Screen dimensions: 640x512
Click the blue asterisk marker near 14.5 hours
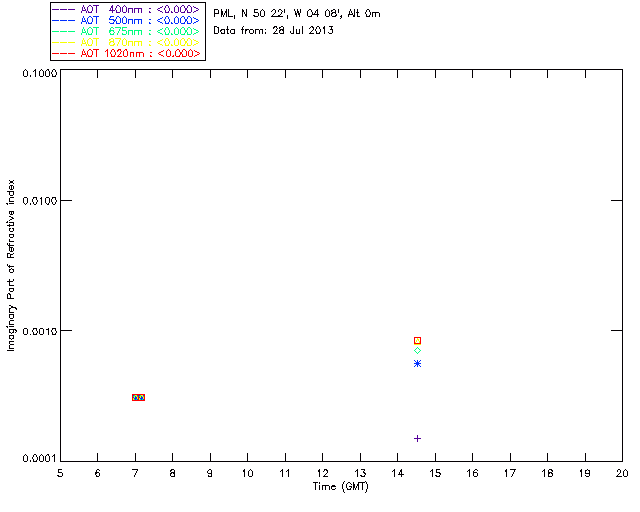coord(417,363)
